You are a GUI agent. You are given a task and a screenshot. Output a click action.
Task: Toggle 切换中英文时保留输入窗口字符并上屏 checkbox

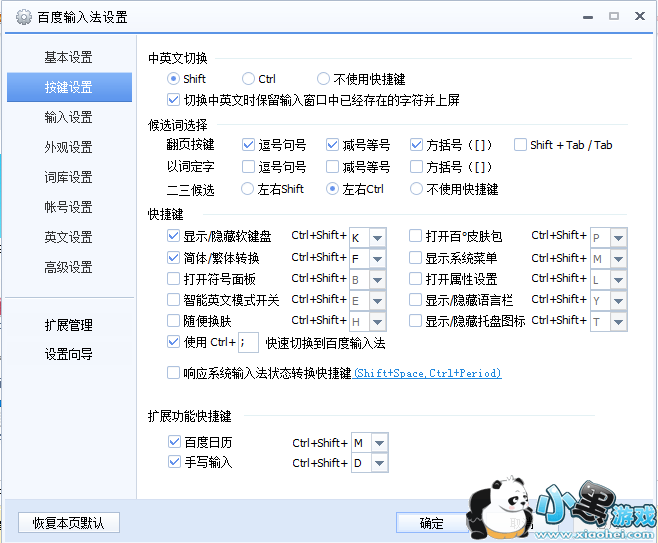tap(173, 100)
